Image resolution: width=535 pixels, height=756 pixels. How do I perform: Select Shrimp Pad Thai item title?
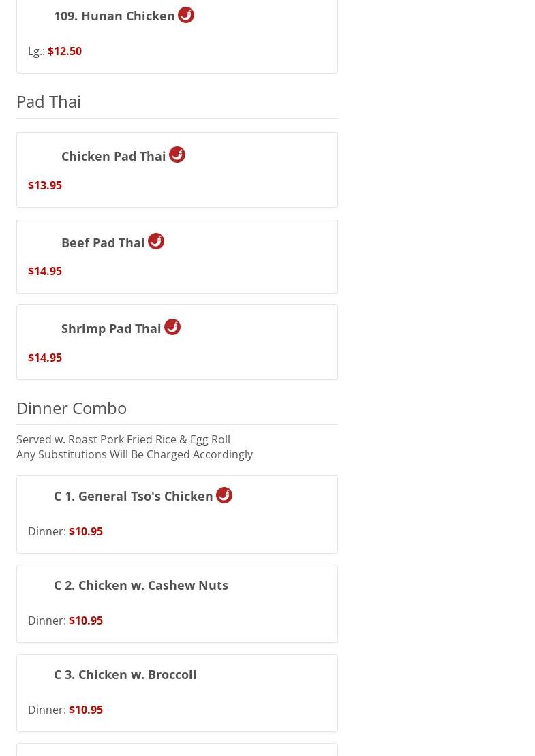point(111,328)
